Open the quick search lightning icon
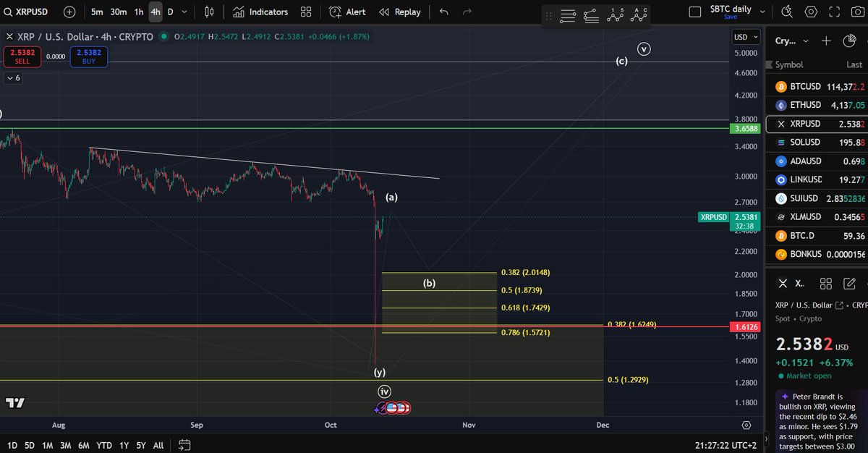 (788, 12)
